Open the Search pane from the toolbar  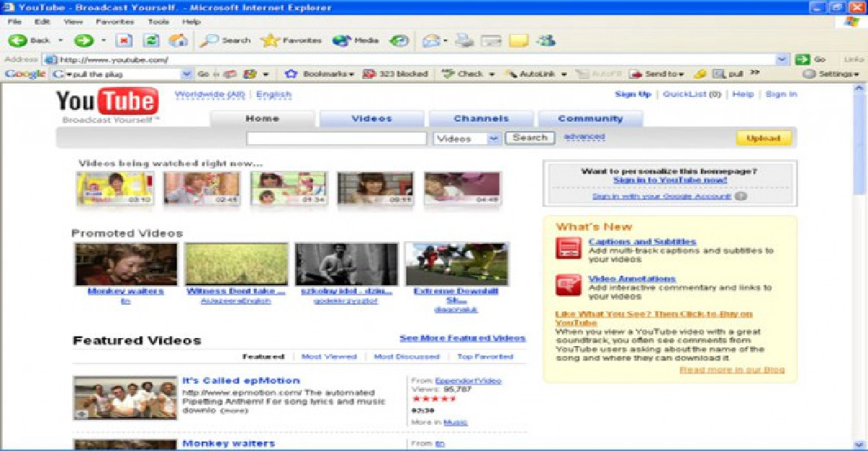(x=226, y=41)
